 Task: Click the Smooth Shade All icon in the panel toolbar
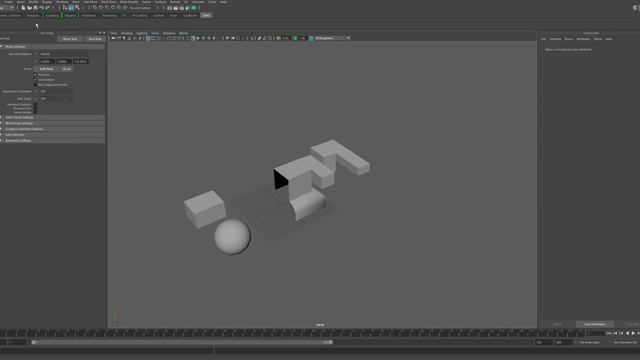click(193, 38)
